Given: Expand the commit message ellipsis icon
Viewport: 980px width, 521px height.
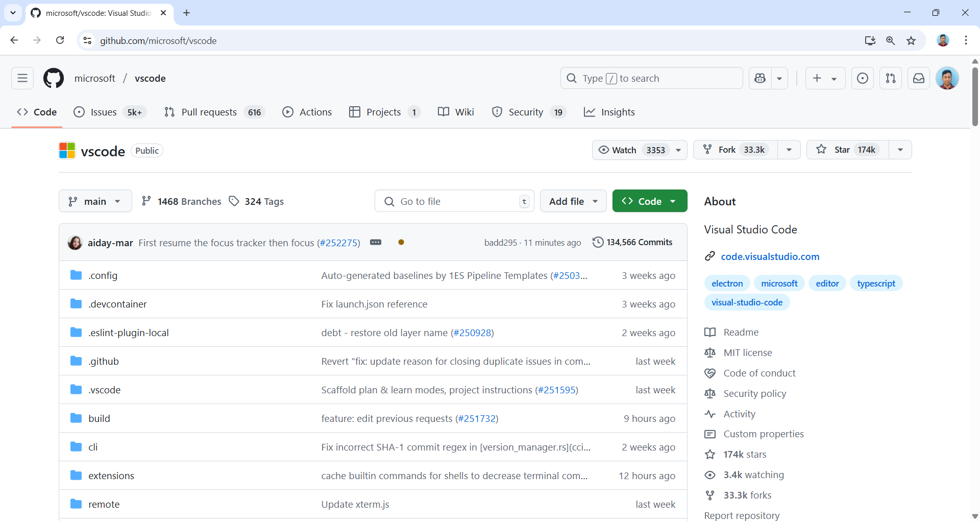Looking at the screenshot, I should pyautogui.click(x=376, y=242).
